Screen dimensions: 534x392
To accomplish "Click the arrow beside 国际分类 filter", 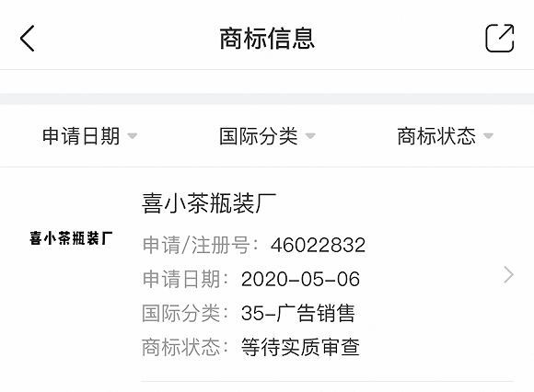I will coord(310,136).
